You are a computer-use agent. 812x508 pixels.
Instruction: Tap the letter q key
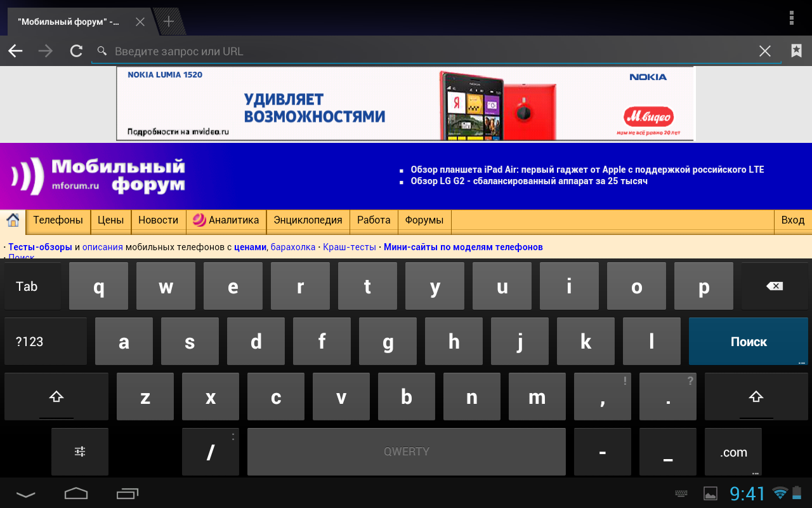98,286
